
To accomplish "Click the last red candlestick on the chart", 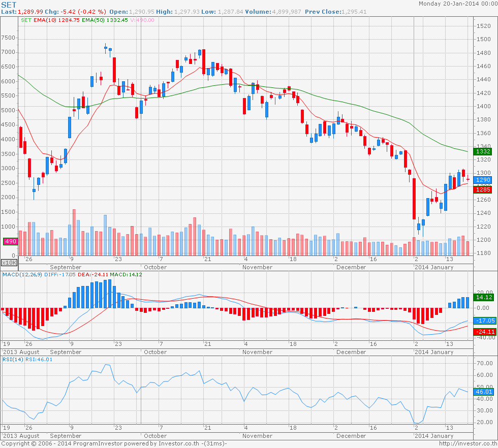I will (x=468, y=179).
